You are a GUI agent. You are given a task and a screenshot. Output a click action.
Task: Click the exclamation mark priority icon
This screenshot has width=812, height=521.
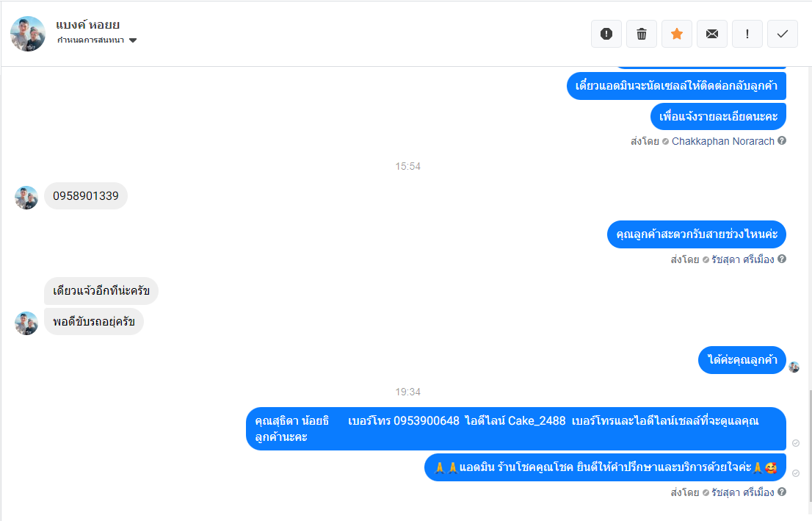pyautogui.click(x=747, y=34)
